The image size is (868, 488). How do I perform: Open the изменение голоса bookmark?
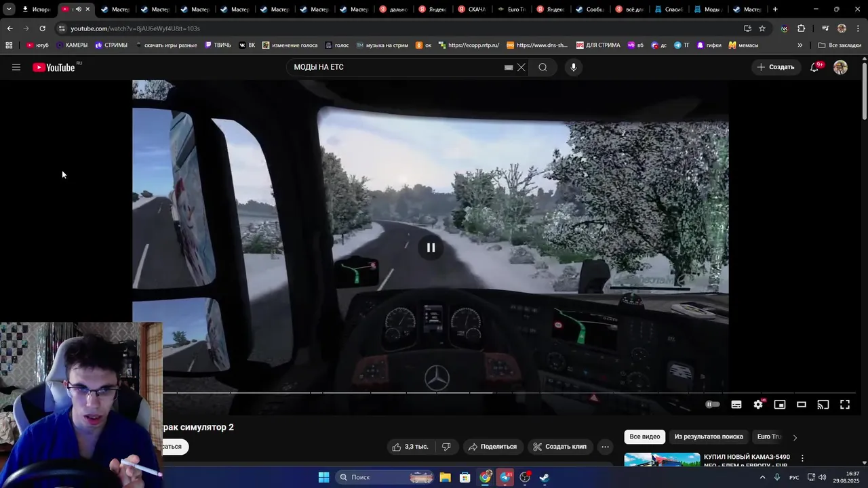coord(290,45)
